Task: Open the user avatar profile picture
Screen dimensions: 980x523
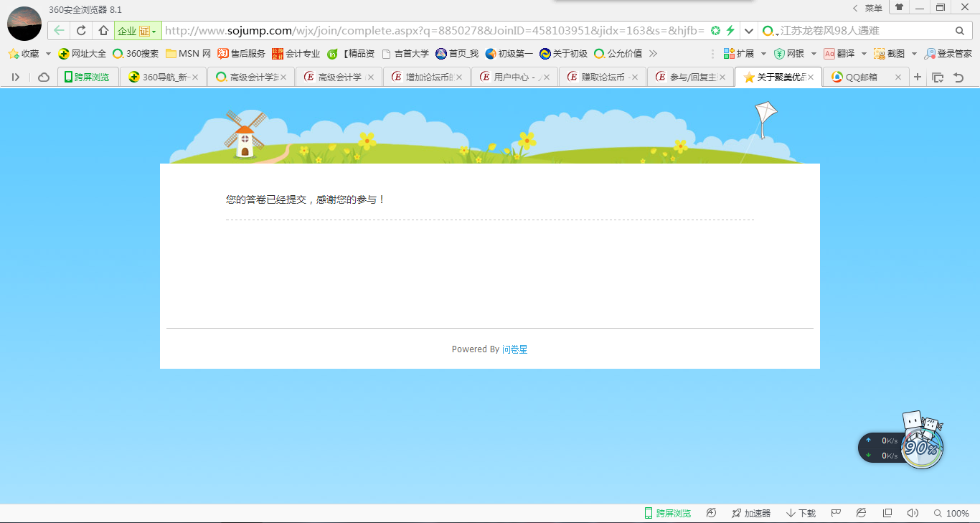Action: pos(24,23)
